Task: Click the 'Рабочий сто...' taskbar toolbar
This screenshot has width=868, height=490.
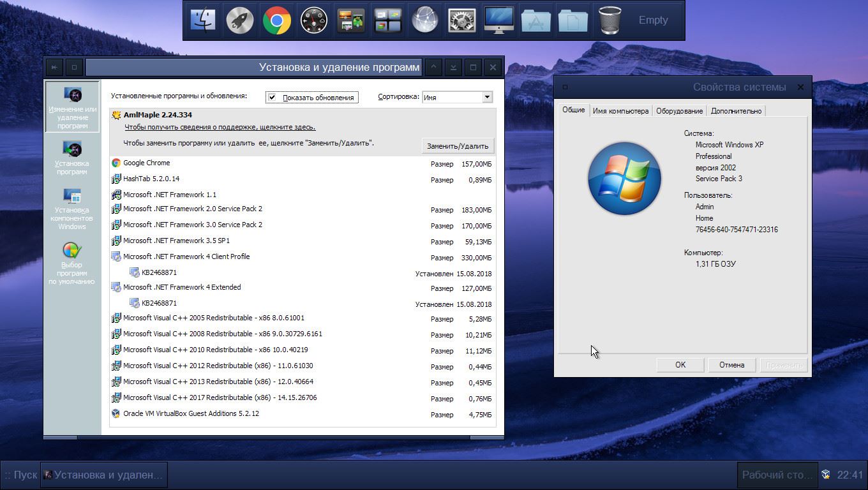Action: [x=777, y=475]
